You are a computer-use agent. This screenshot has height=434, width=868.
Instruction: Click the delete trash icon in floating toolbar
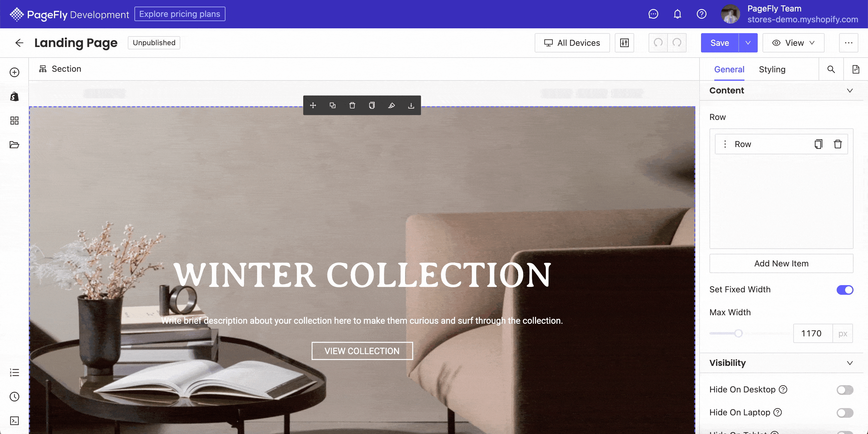click(352, 105)
